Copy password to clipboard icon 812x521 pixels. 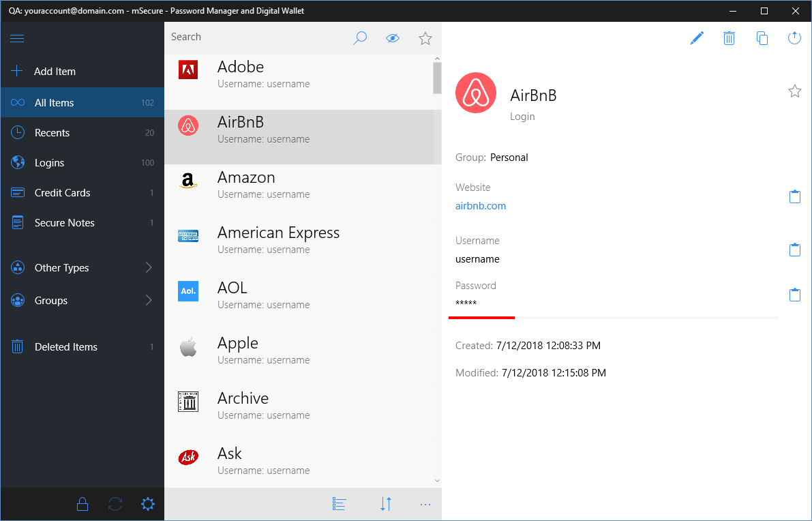pyautogui.click(x=794, y=295)
